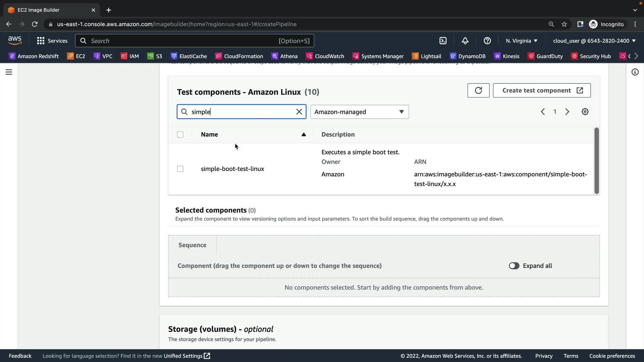The image size is (644, 362).
Task: Click Create test component button
Action: point(542,90)
